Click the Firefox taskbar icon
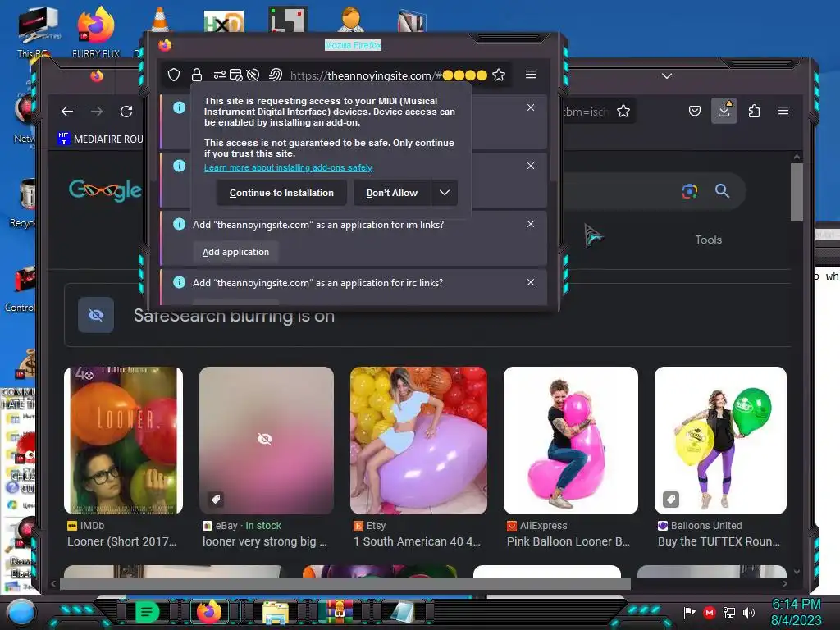The width and height of the screenshot is (840, 630). (x=209, y=612)
